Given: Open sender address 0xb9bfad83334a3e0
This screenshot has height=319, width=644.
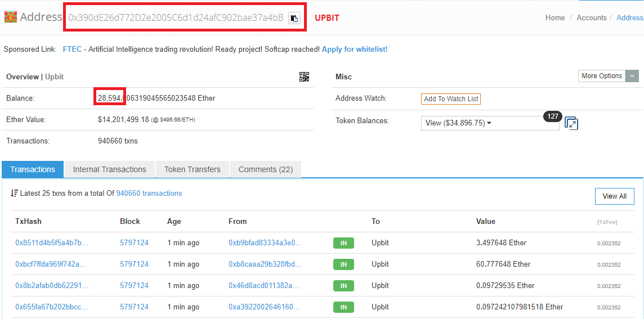Looking at the screenshot, I should tap(265, 242).
